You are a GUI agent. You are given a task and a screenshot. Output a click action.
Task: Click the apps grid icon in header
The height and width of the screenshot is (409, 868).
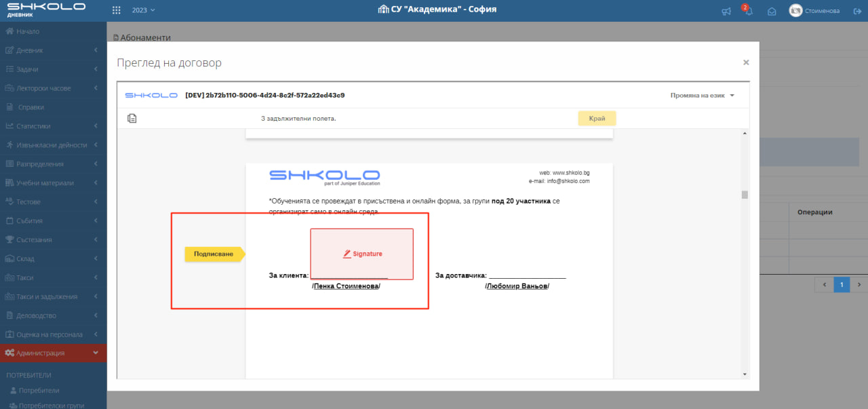[x=117, y=10]
